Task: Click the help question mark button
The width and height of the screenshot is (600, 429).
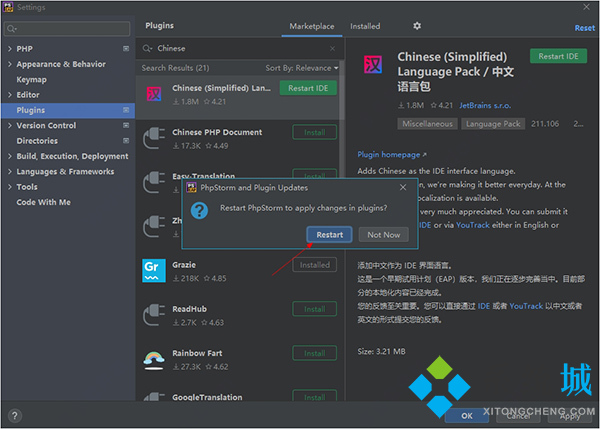Action: tap(15, 416)
